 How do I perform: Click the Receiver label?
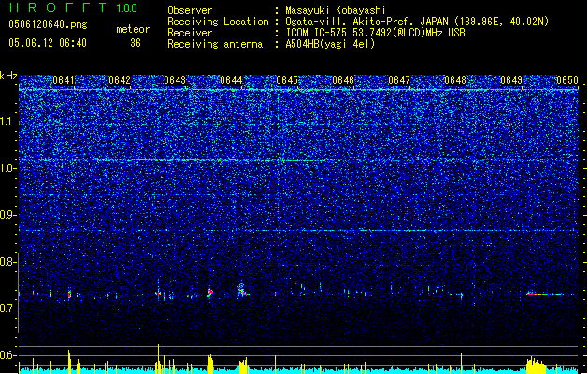coord(190,33)
